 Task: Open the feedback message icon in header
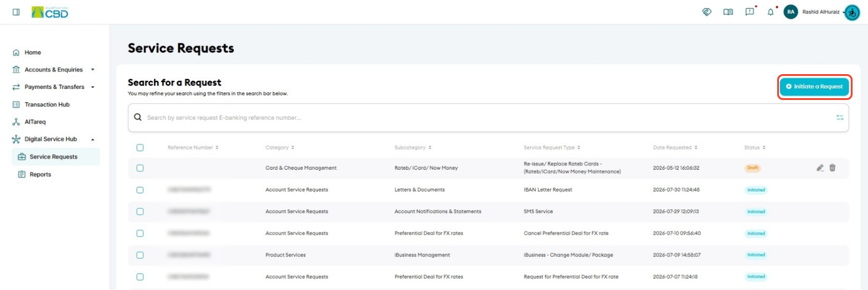pyautogui.click(x=750, y=12)
